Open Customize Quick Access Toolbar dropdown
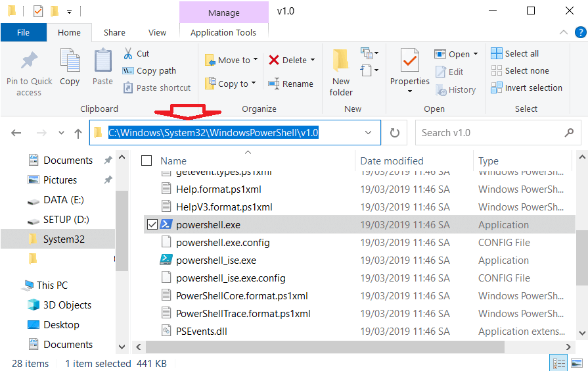Image resolution: width=588 pixels, height=371 pixels. [70, 12]
